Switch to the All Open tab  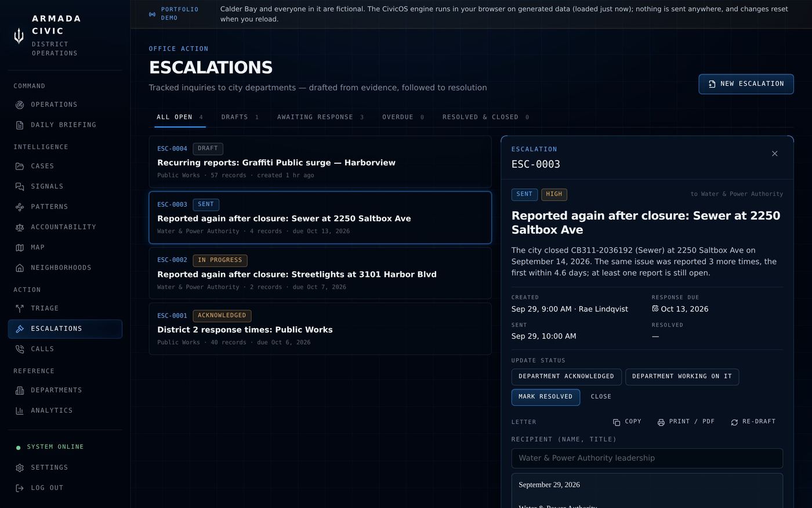pos(180,117)
